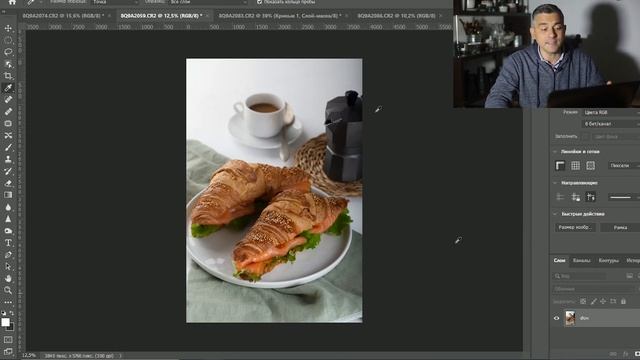Hide the Фон layer with eye icon
640x360 pixels.
coord(556,318)
